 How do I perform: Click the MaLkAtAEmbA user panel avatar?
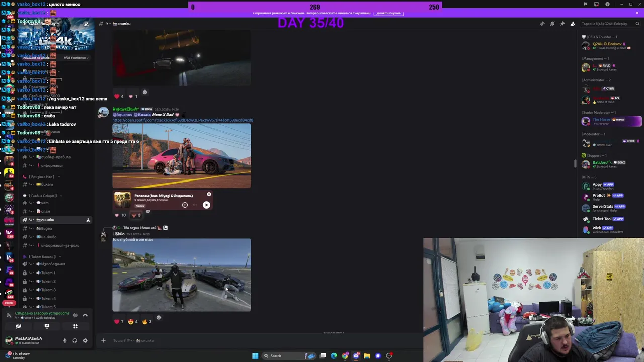(9, 340)
